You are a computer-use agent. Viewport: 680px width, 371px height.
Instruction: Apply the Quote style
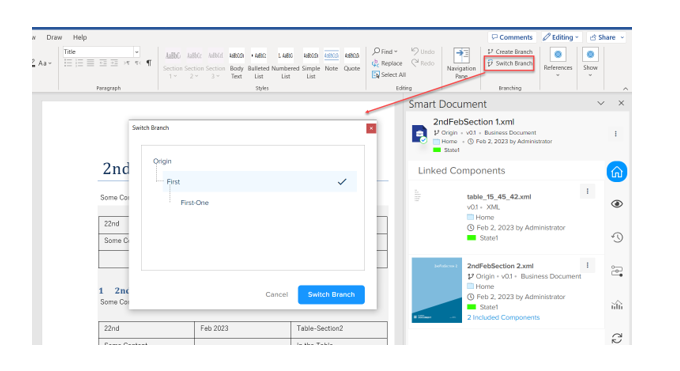[352, 61]
